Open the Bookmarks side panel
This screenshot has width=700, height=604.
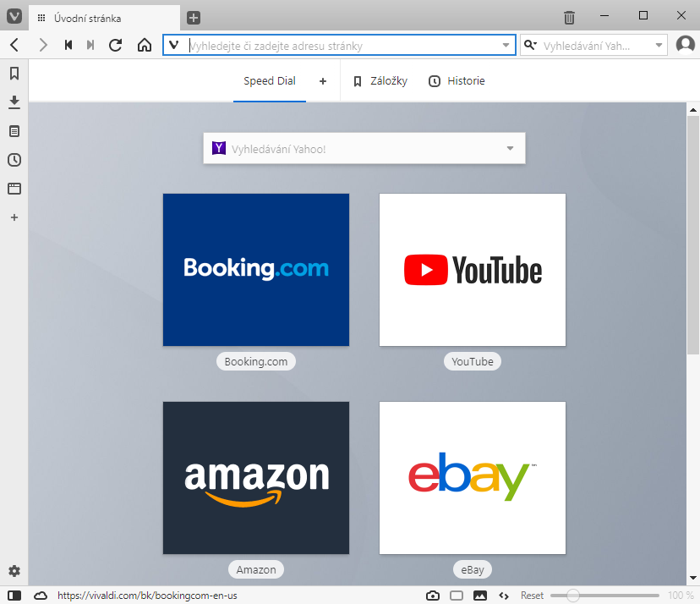(14, 74)
